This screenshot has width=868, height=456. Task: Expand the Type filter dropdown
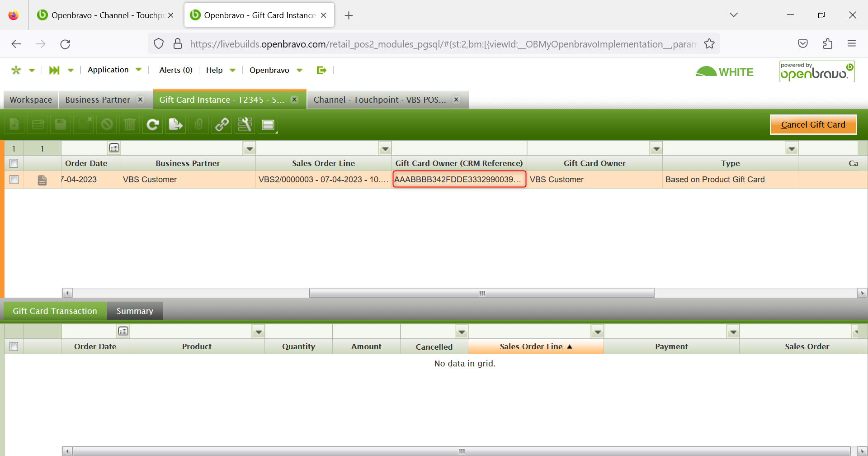coord(792,148)
